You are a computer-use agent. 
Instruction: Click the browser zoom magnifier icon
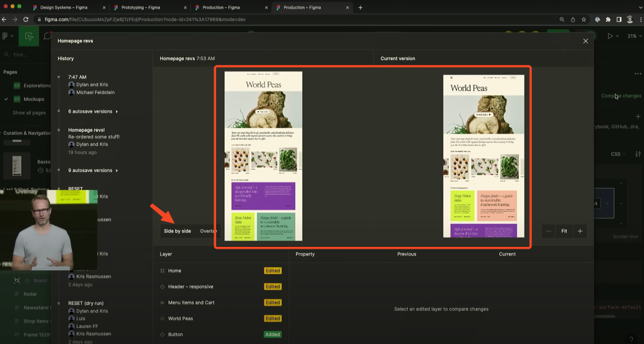562,19
